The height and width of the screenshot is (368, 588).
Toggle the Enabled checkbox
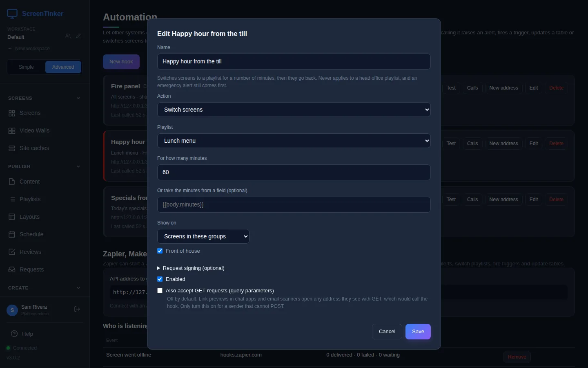(160, 279)
